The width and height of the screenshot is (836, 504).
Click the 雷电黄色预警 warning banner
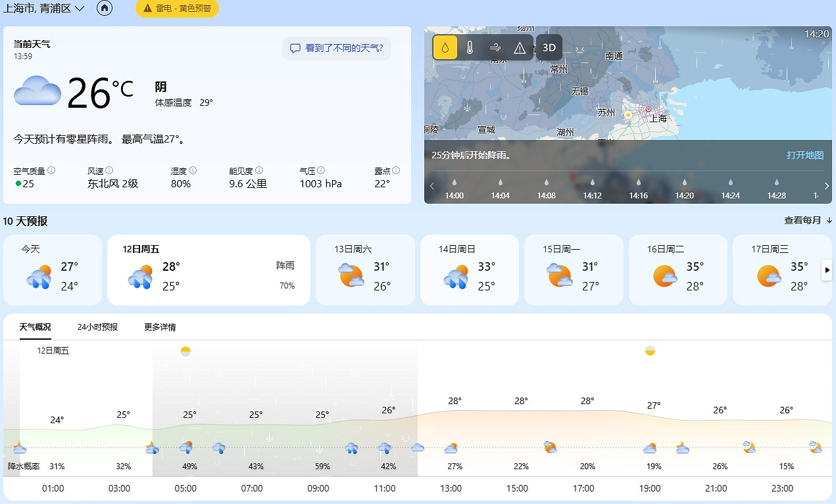click(x=177, y=9)
